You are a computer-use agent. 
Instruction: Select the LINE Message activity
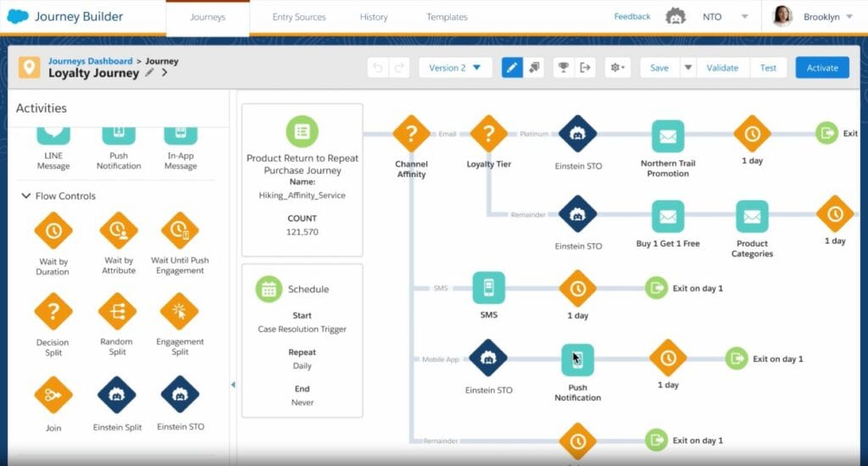53,135
